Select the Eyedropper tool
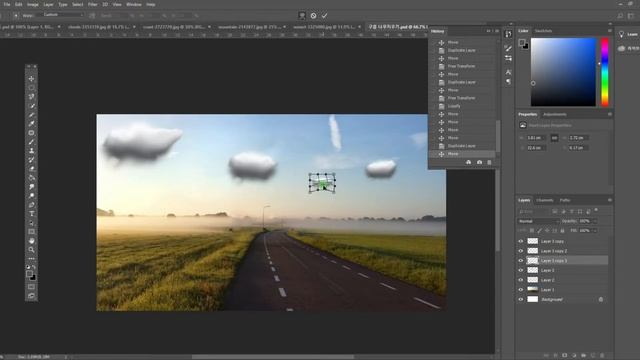 [x=31, y=124]
